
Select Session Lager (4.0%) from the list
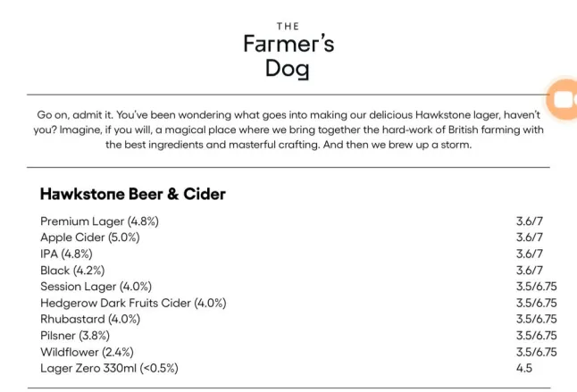tap(96, 287)
